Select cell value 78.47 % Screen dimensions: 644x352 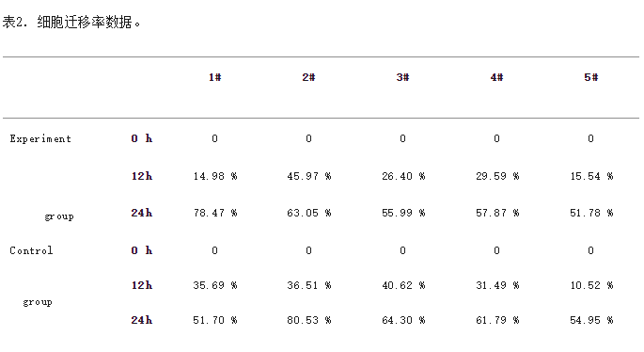(x=215, y=213)
